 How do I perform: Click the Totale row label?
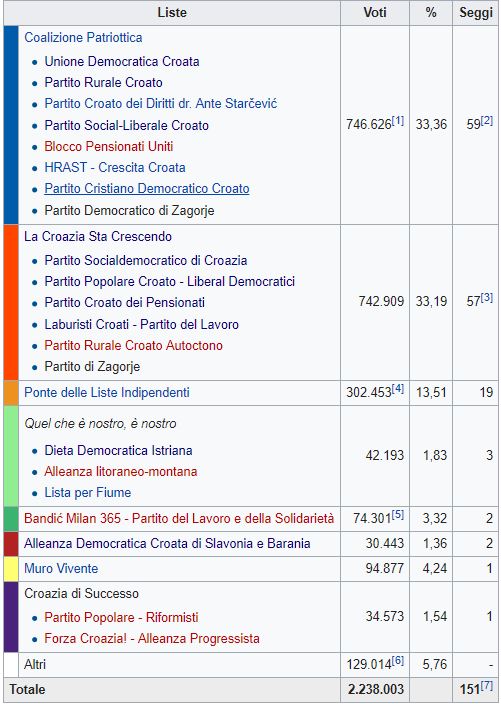pyautogui.click(x=27, y=689)
